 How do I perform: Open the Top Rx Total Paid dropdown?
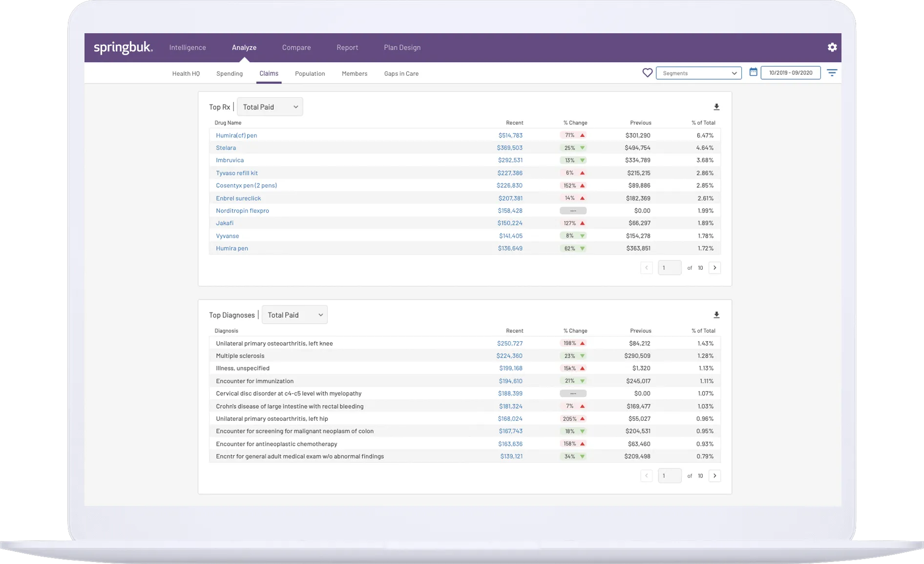[x=270, y=107]
